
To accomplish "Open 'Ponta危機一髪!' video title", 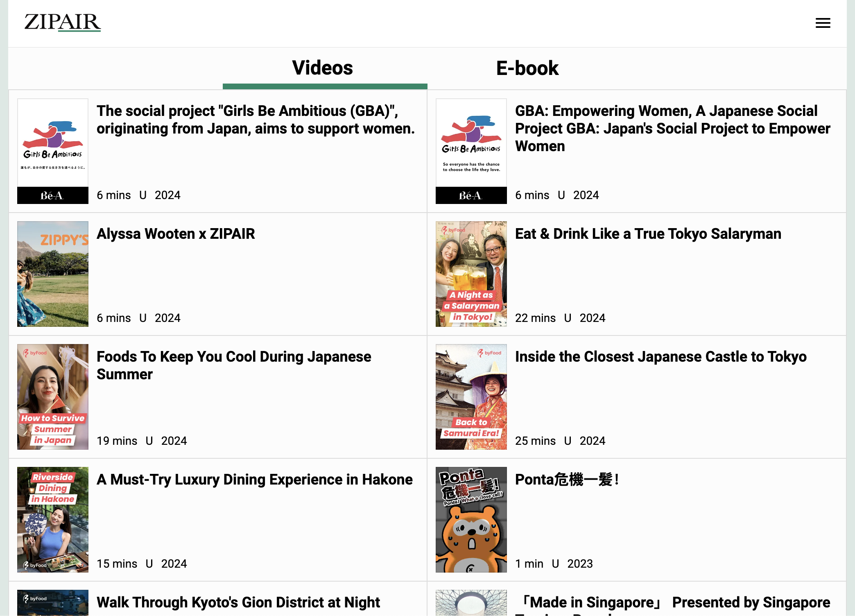I will [567, 480].
